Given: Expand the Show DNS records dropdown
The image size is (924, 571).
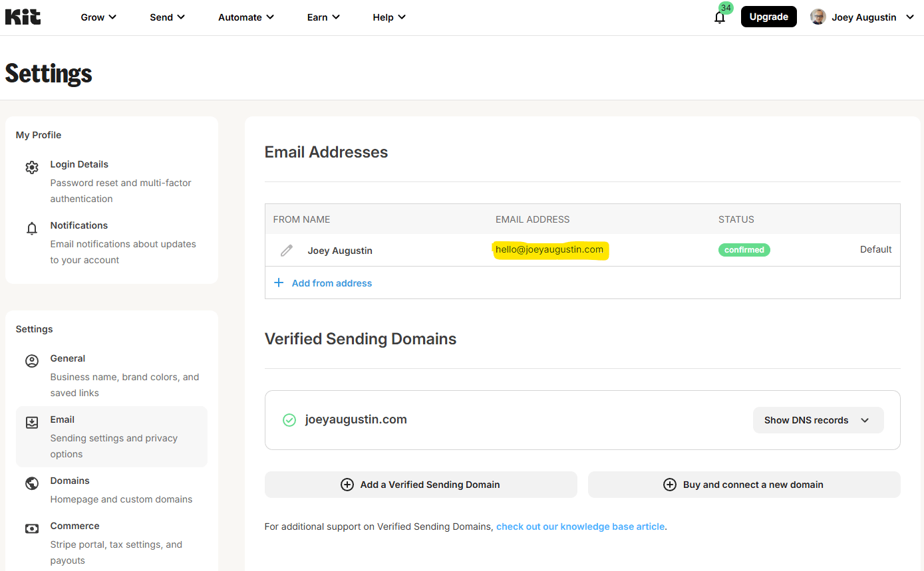Looking at the screenshot, I should (818, 419).
